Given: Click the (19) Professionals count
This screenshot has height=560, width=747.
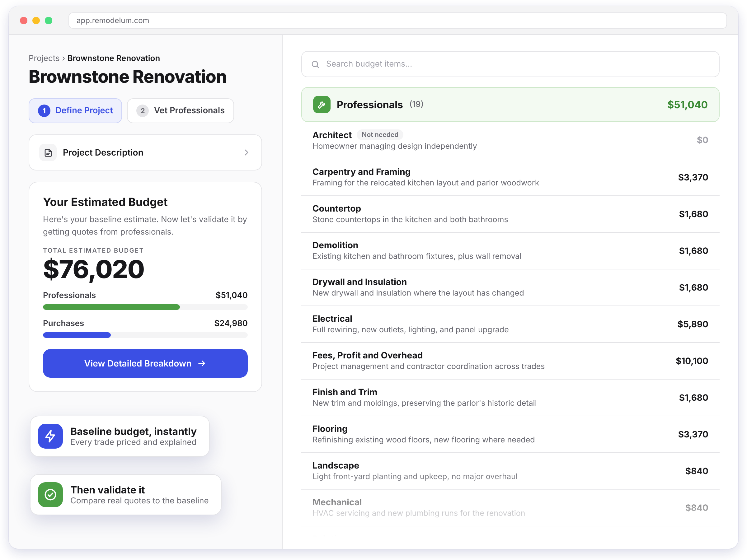Looking at the screenshot, I should (x=416, y=104).
